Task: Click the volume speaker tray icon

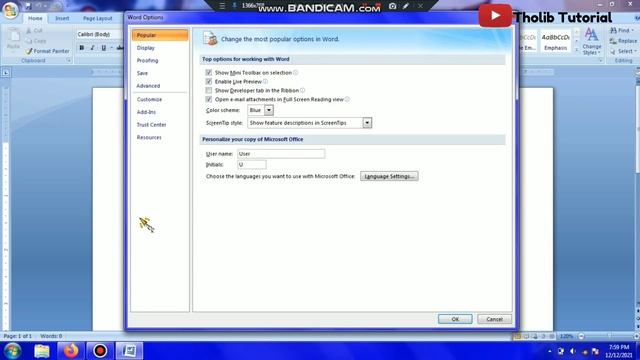Action: (x=573, y=351)
